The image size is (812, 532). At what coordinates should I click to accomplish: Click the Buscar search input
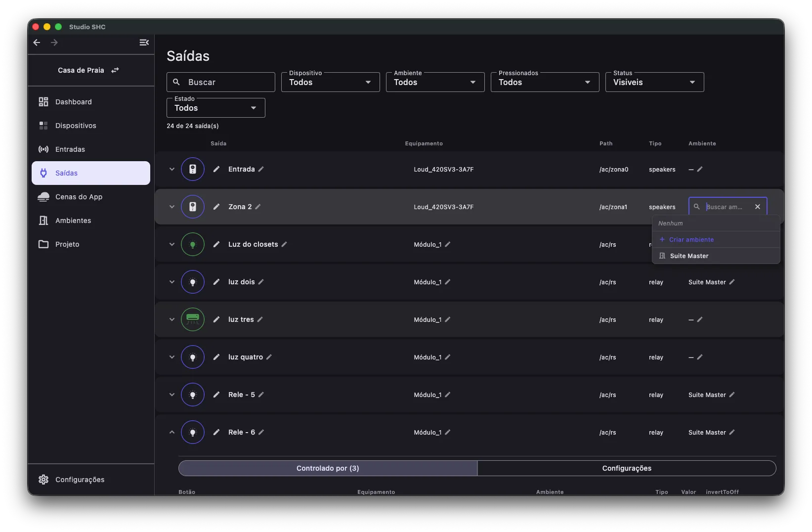221,82
